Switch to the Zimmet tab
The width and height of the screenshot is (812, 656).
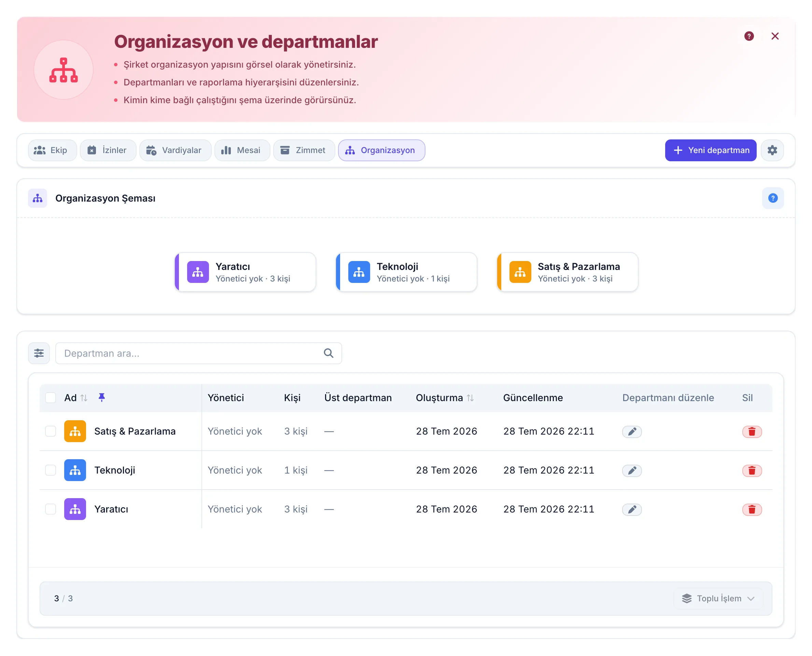tap(304, 150)
